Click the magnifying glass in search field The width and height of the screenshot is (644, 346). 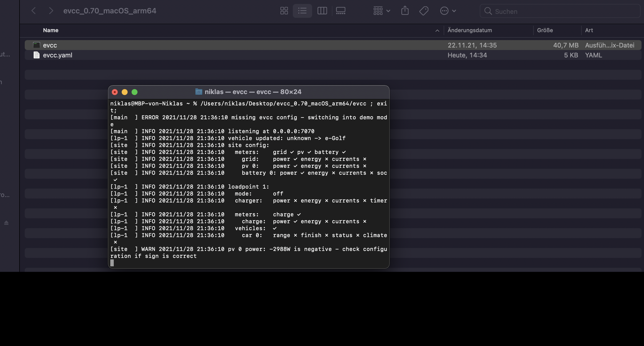(488, 11)
